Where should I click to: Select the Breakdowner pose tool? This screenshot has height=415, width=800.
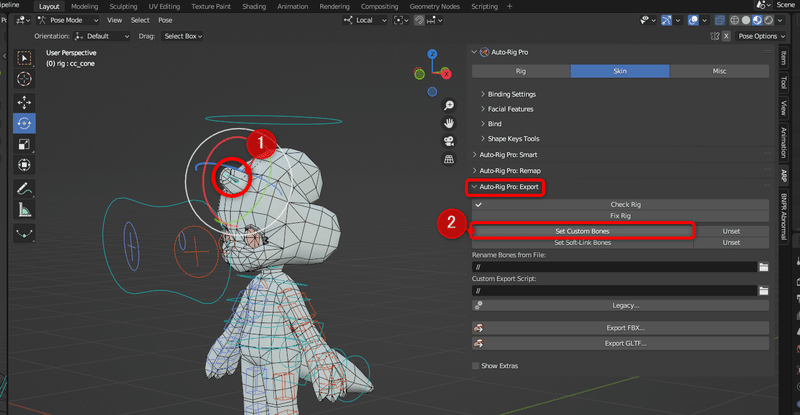24,233
